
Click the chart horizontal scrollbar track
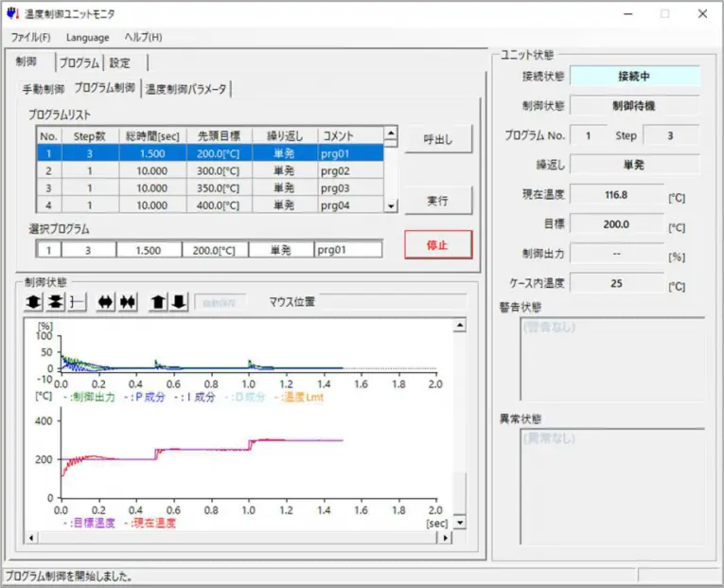point(237,537)
